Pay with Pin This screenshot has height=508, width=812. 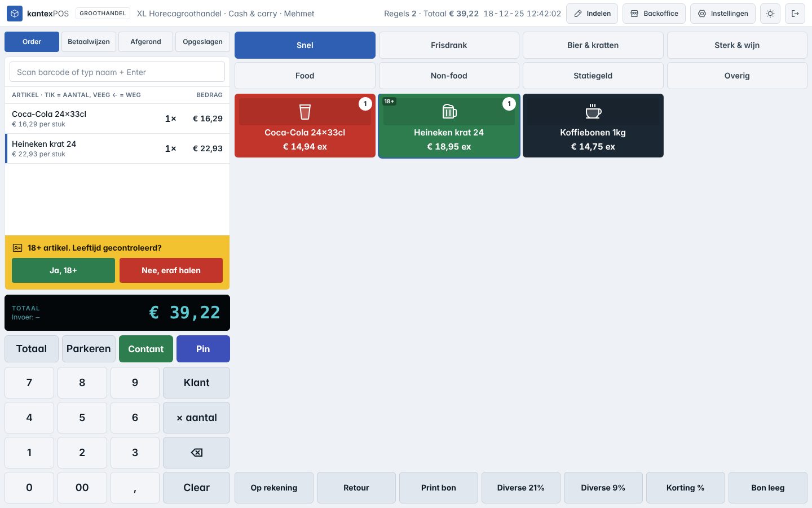point(203,349)
